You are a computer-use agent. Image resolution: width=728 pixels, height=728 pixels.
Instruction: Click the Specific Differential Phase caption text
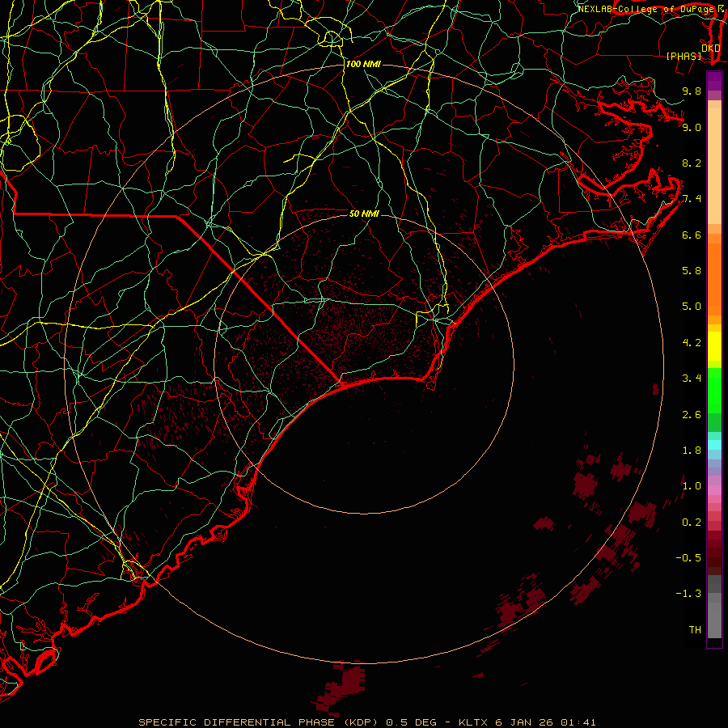tap(366, 722)
